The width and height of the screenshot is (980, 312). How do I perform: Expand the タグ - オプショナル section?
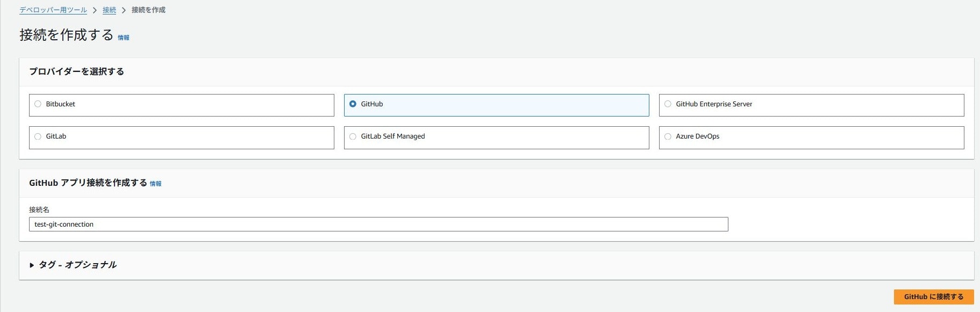[73, 265]
